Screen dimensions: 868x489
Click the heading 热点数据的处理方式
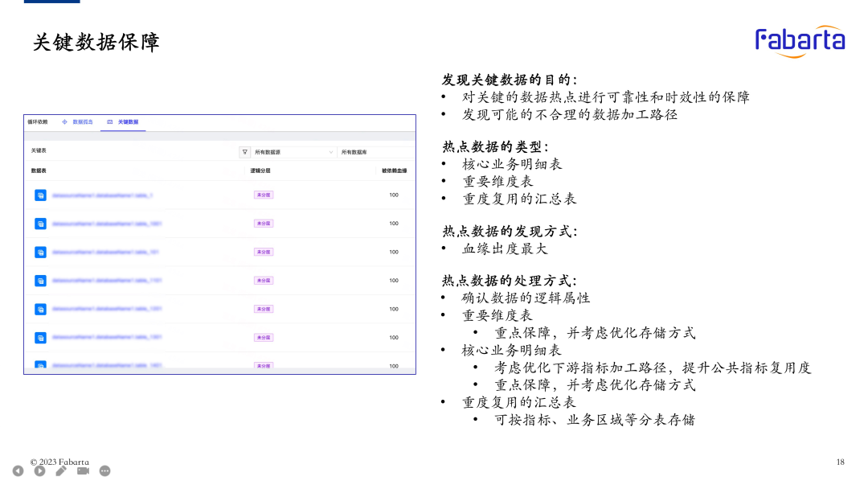pos(510,281)
